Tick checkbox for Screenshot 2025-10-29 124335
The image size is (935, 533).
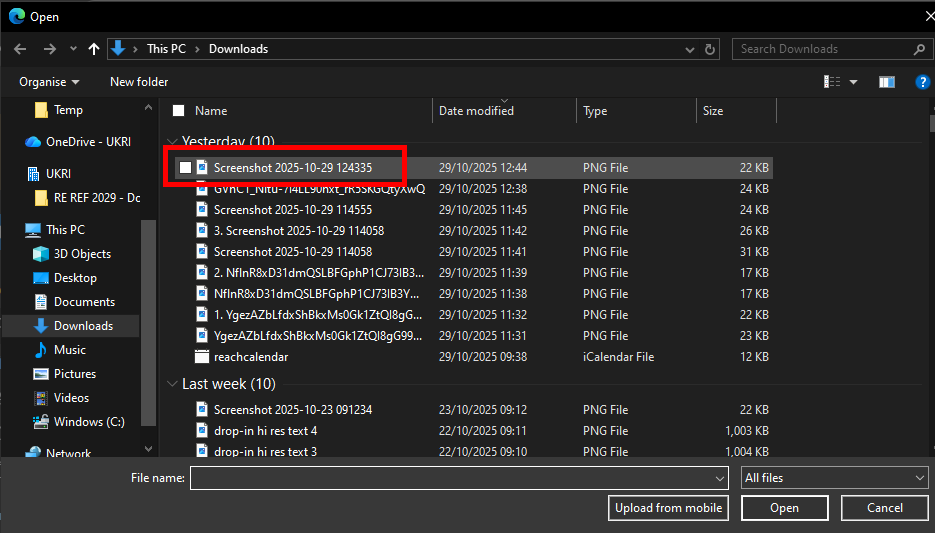point(185,168)
